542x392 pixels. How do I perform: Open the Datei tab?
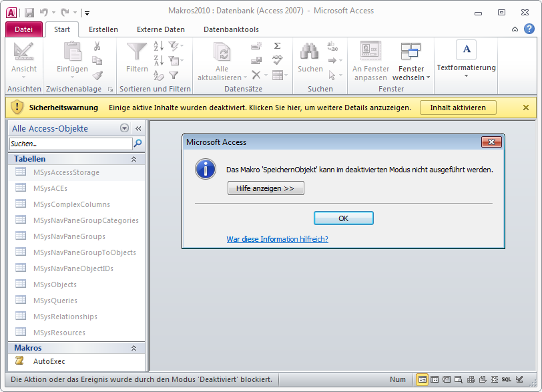pos(24,29)
